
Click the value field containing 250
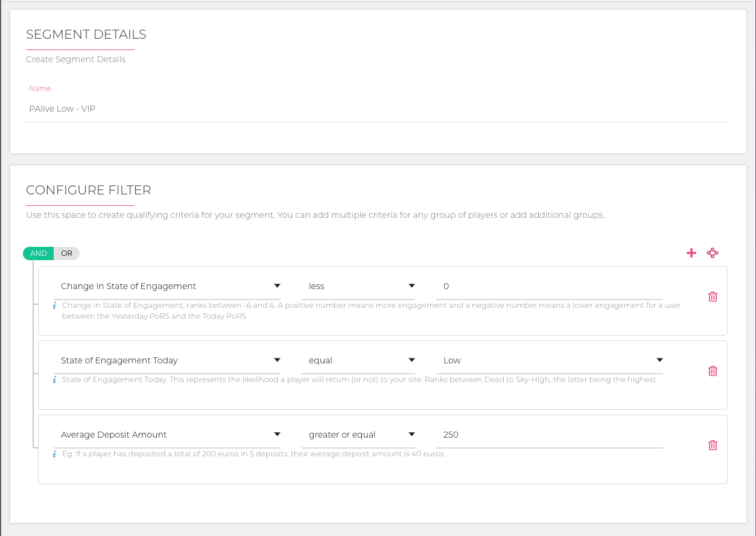(549, 435)
